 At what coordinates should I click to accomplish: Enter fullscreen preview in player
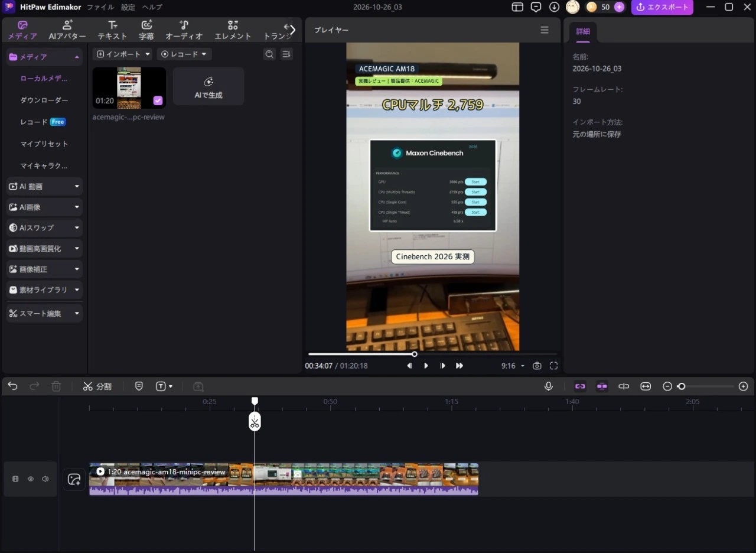point(553,366)
